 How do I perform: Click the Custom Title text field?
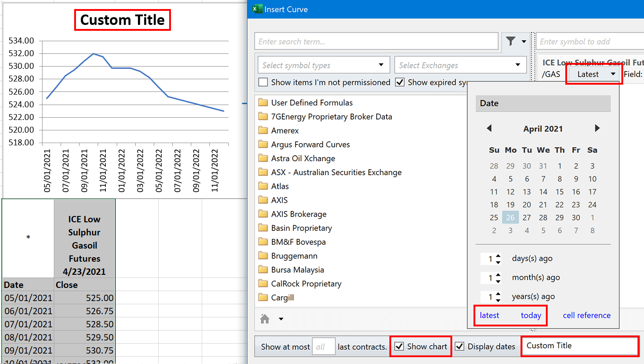tap(580, 346)
